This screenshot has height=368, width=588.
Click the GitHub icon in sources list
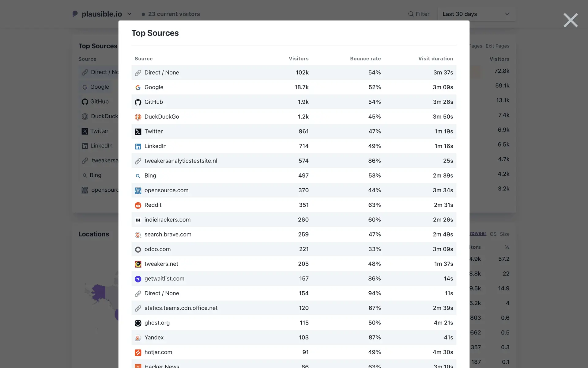click(x=138, y=102)
